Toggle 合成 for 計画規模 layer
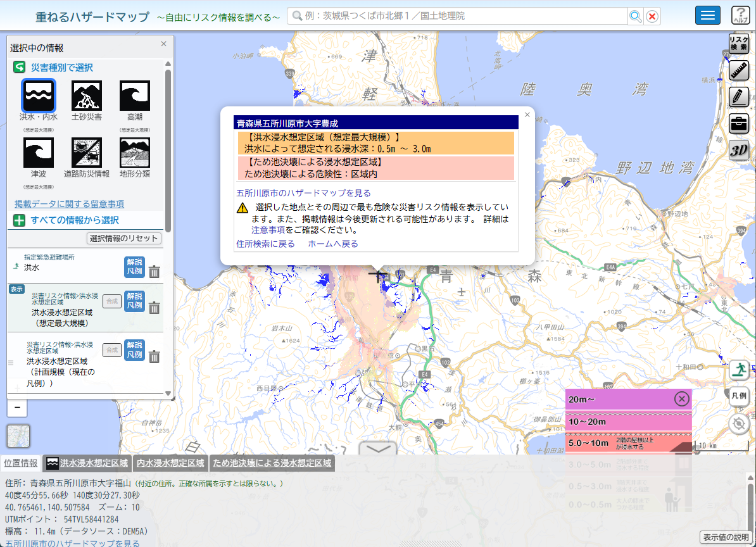 coord(112,350)
